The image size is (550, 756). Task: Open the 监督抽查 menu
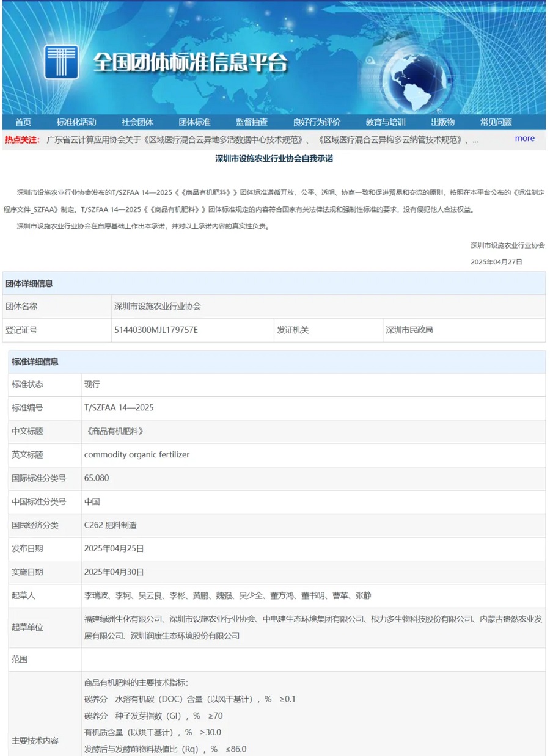click(x=252, y=122)
